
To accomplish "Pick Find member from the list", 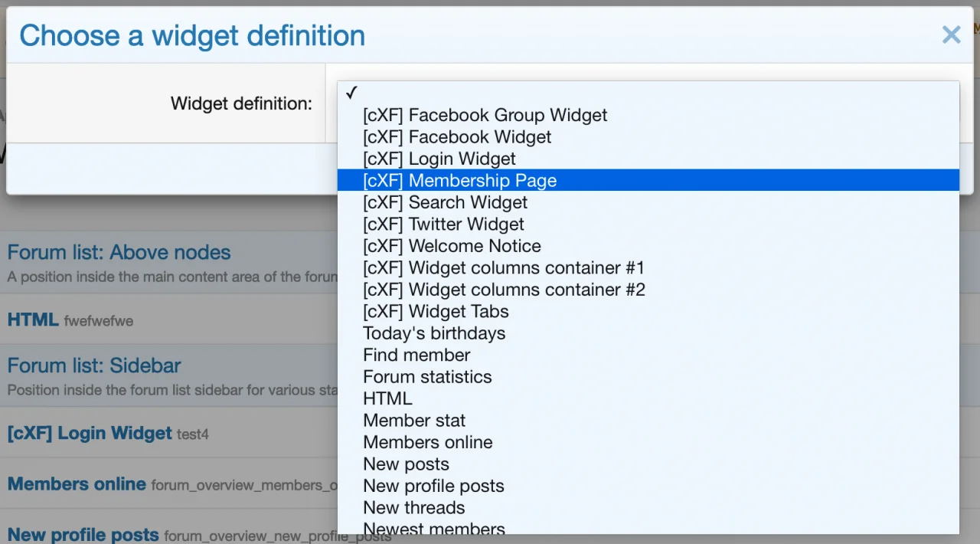I will 416,355.
